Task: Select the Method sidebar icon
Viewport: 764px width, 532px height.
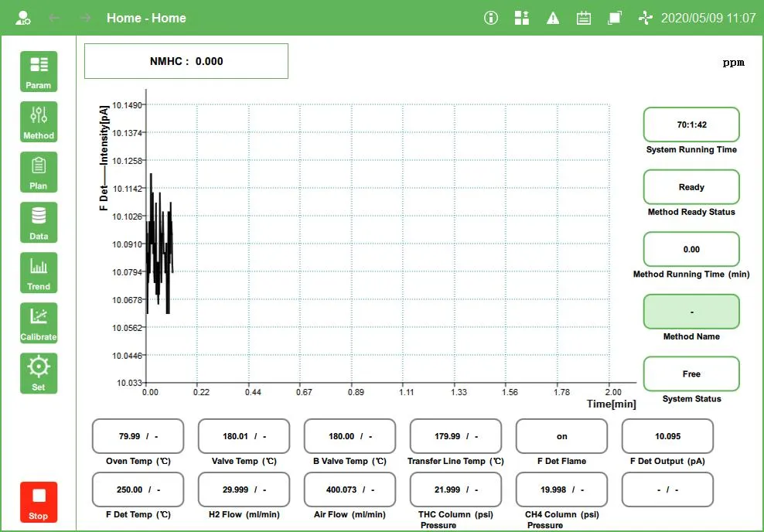Action: tap(38, 121)
